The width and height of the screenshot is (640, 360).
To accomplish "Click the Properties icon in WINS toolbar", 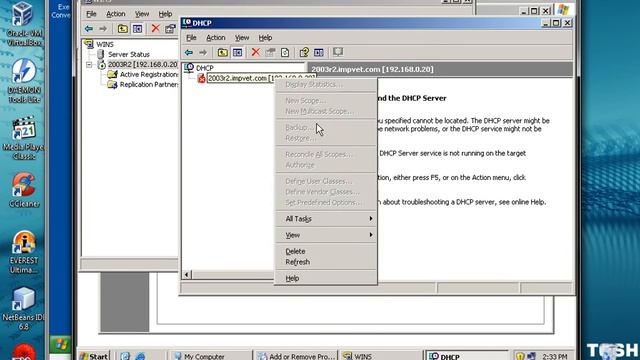I will point(170,29).
